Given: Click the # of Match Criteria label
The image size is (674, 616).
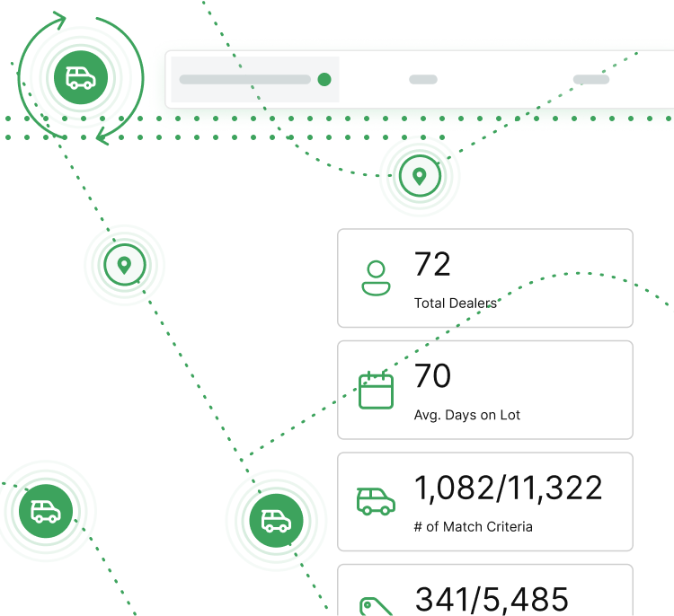Looking at the screenshot, I should click(473, 526).
